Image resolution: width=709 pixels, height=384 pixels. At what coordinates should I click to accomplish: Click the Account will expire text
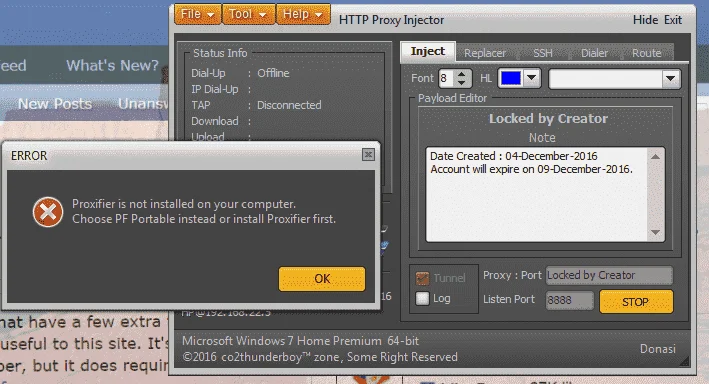pyautogui.click(x=531, y=169)
